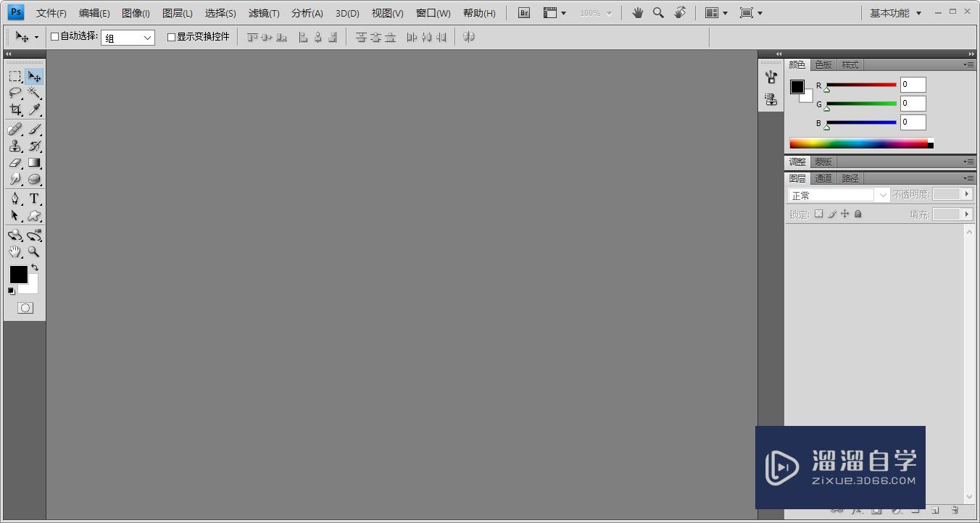Reset default foreground and background colors
980x523 pixels.
(x=11, y=290)
